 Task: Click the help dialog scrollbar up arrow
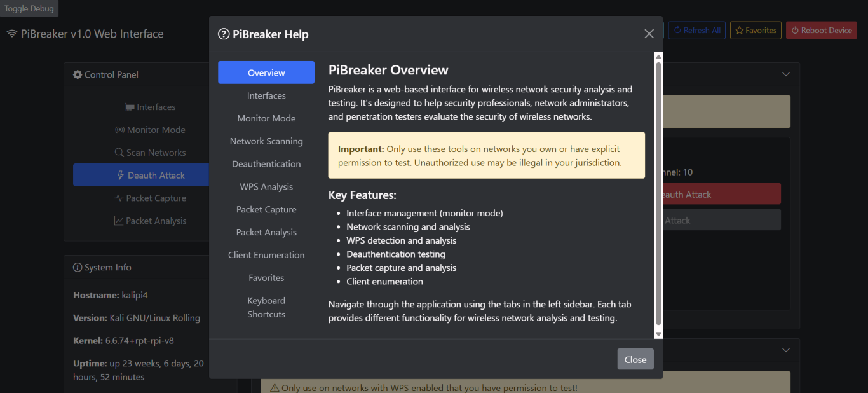pyautogui.click(x=658, y=57)
